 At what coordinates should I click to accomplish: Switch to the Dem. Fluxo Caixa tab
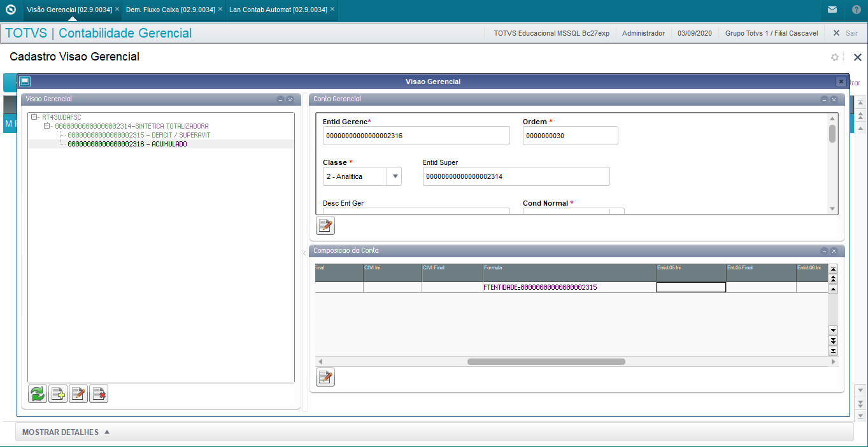(x=170, y=10)
